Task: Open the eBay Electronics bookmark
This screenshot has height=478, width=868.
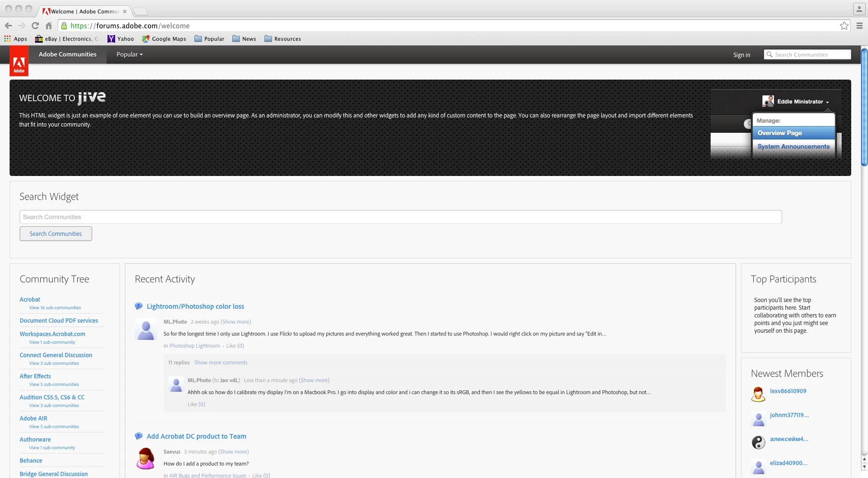Action: tap(67, 39)
